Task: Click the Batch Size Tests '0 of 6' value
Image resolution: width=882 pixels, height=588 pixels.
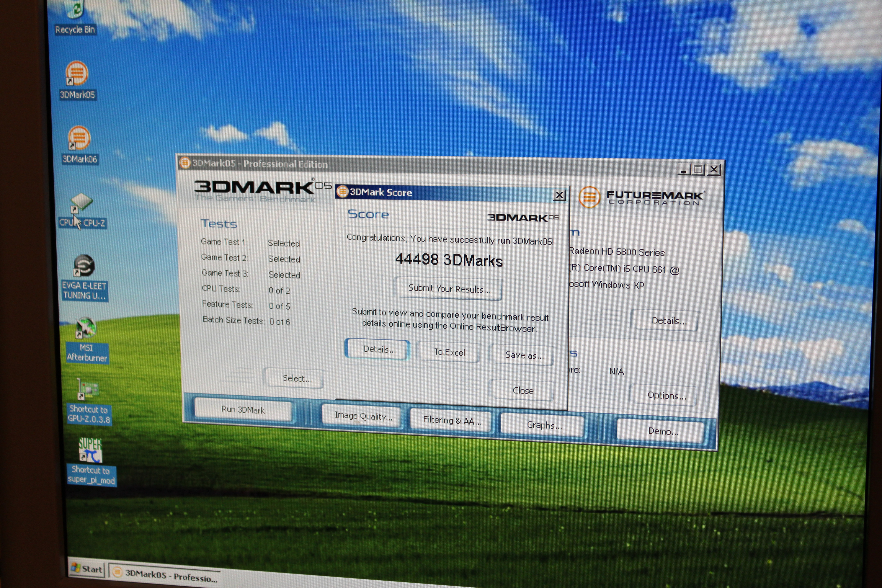Action: (x=280, y=322)
